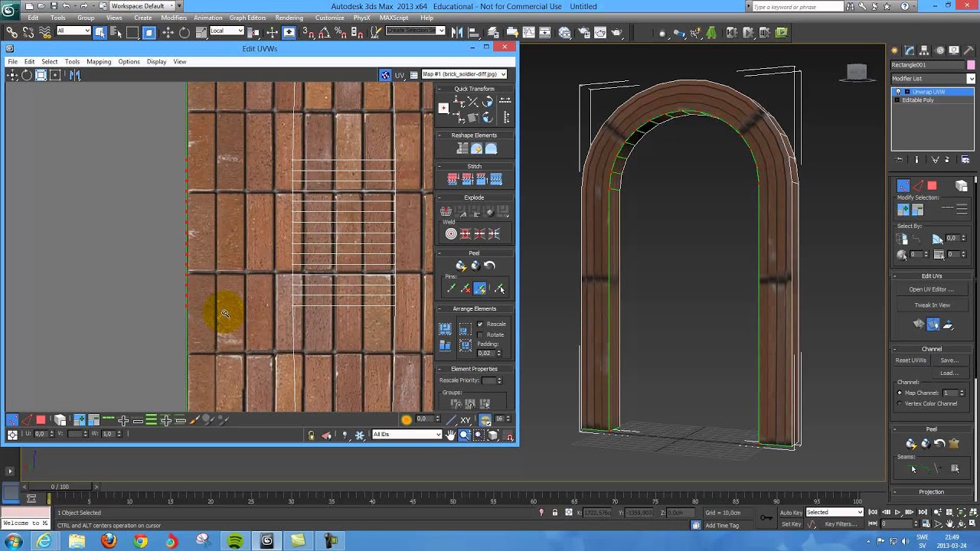Open the Hierarchy panel tab
The image size is (980, 551).
(x=924, y=51)
